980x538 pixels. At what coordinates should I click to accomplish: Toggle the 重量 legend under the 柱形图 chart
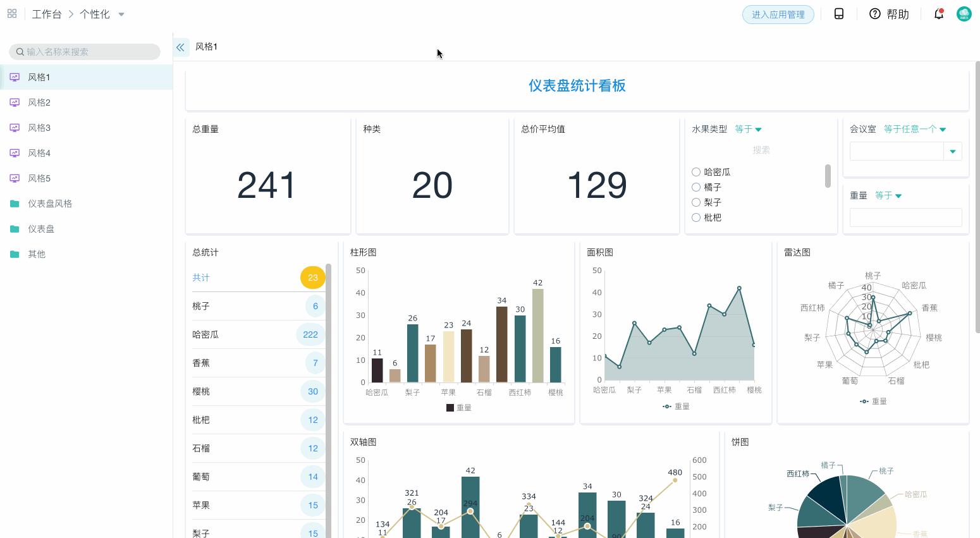coord(459,408)
